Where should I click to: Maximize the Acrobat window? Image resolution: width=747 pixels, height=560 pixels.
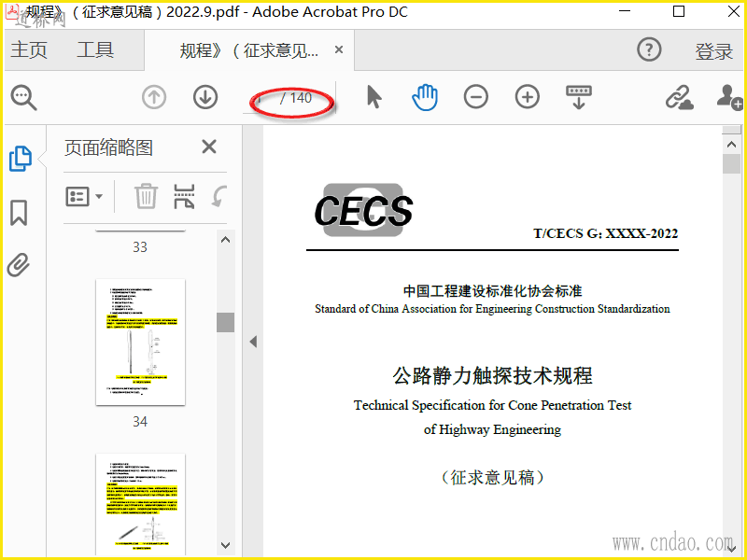(x=679, y=11)
